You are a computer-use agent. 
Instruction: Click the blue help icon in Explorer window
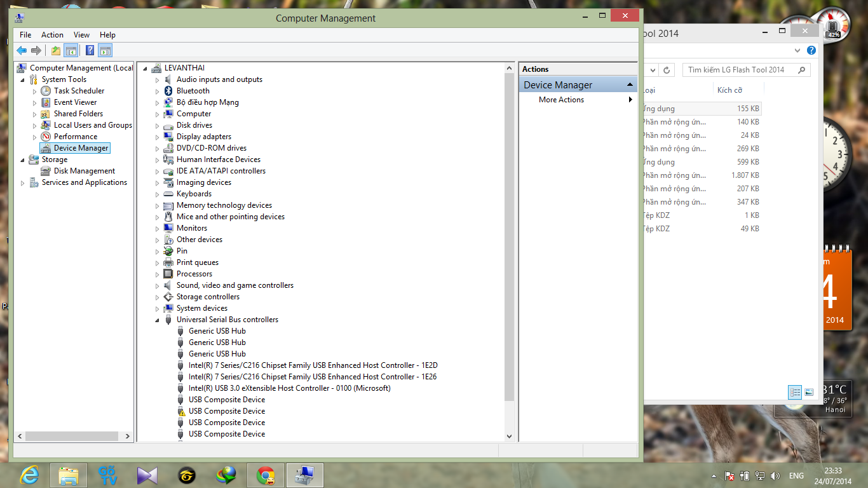(811, 50)
